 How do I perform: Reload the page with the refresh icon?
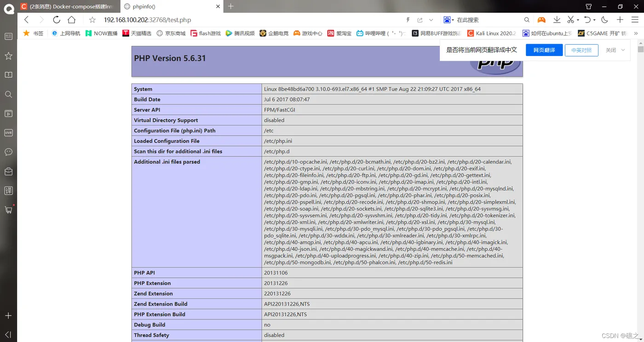point(57,20)
